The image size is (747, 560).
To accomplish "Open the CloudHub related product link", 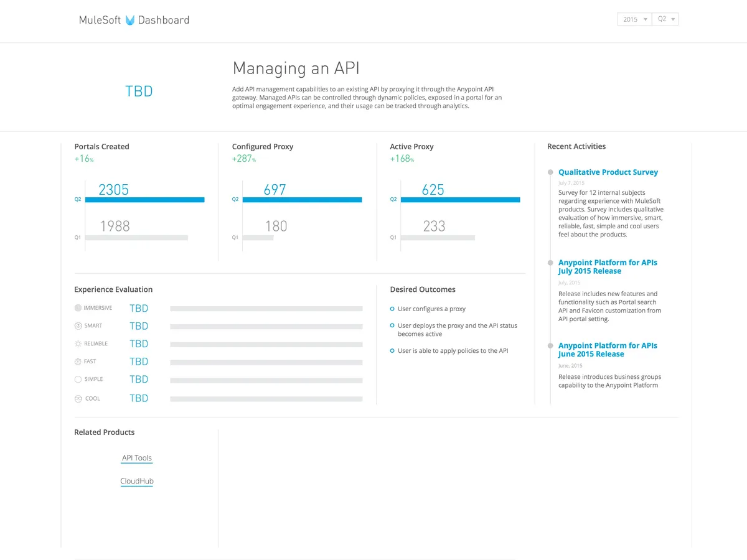I will coord(137,481).
